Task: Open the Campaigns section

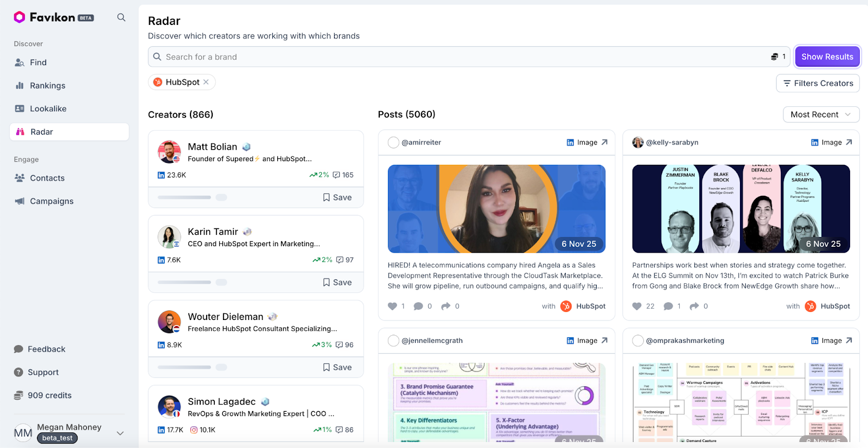Action: click(x=52, y=201)
